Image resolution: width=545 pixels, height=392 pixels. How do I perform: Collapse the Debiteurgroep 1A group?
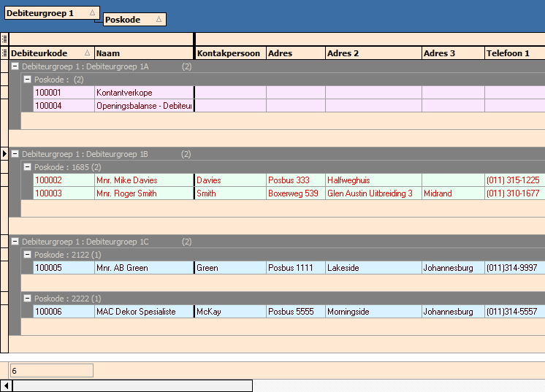pyautogui.click(x=15, y=66)
